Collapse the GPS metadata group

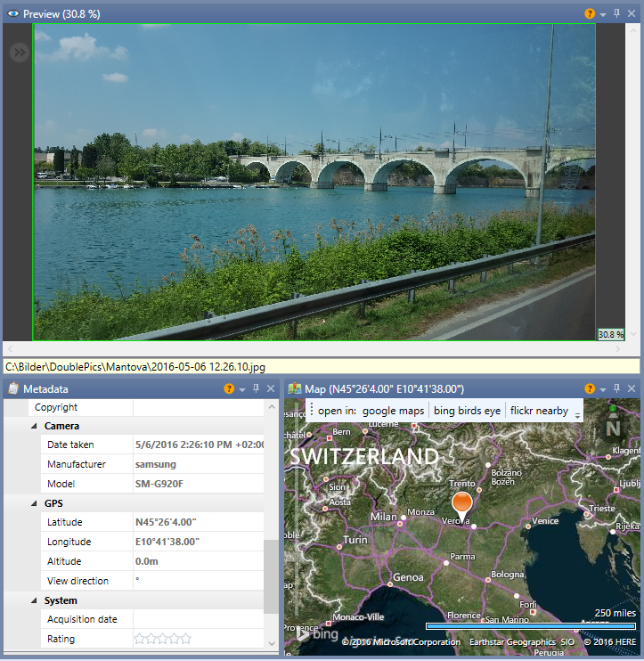[34, 503]
